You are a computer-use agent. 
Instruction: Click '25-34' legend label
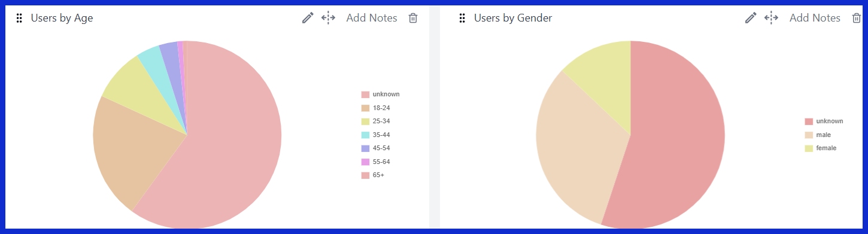[381, 121]
